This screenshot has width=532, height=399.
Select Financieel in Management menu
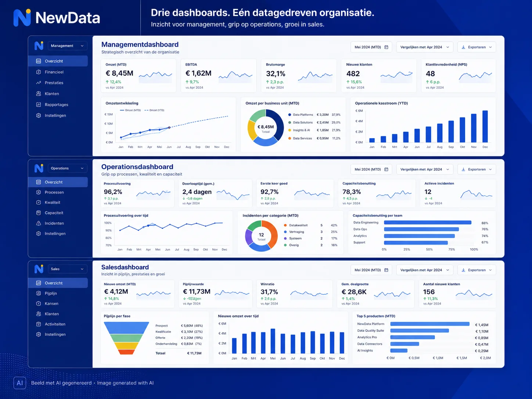58,72
